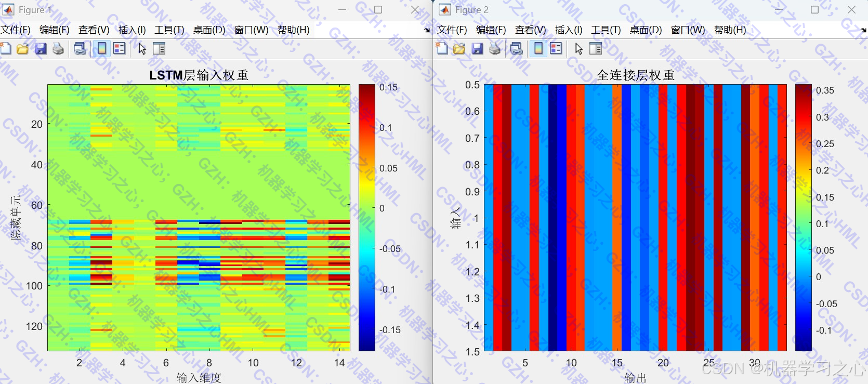868x384 pixels.
Task: Toggle Edit Plot arrow in Figure 1 toolbar
Action: tap(142, 49)
